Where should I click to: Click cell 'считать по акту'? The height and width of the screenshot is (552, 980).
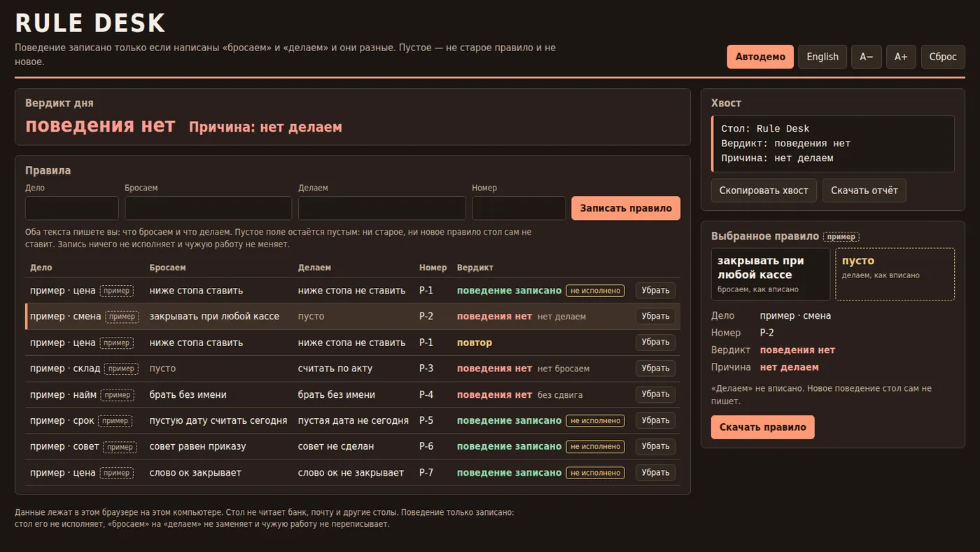point(335,368)
